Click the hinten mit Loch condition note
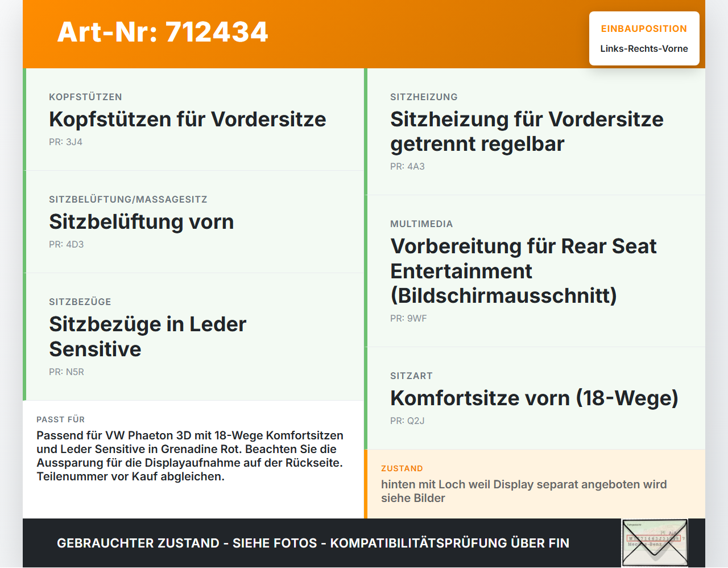Image resolution: width=728 pixels, height=568 pixels. tap(524, 491)
